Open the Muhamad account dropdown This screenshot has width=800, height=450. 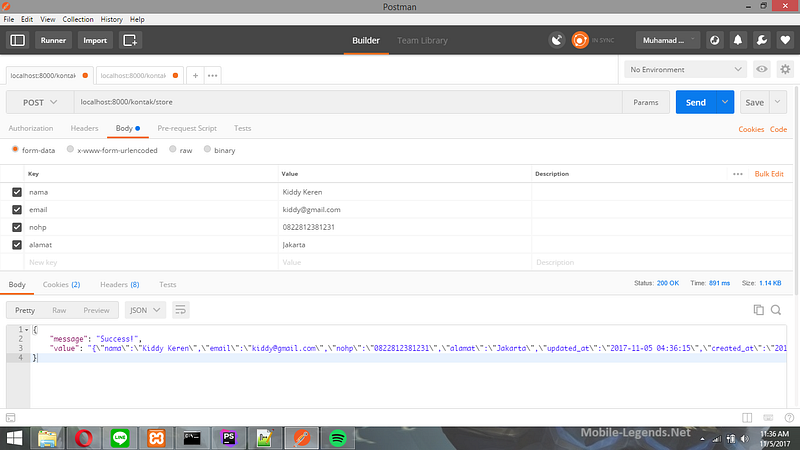click(x=668, y=40)
